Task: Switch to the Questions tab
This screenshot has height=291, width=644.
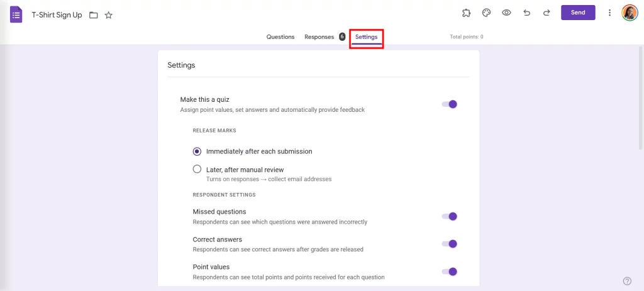Action: pos(280,37)
